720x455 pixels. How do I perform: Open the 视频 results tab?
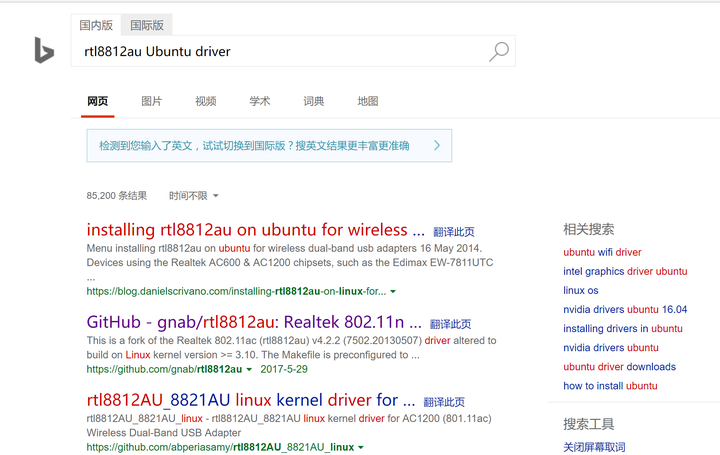click(x=206, y=101)
